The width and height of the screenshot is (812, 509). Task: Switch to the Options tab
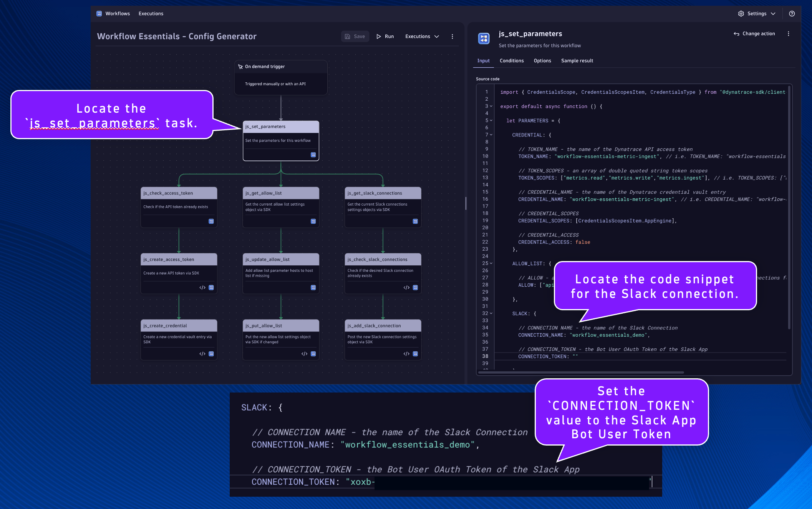(542, 61)
